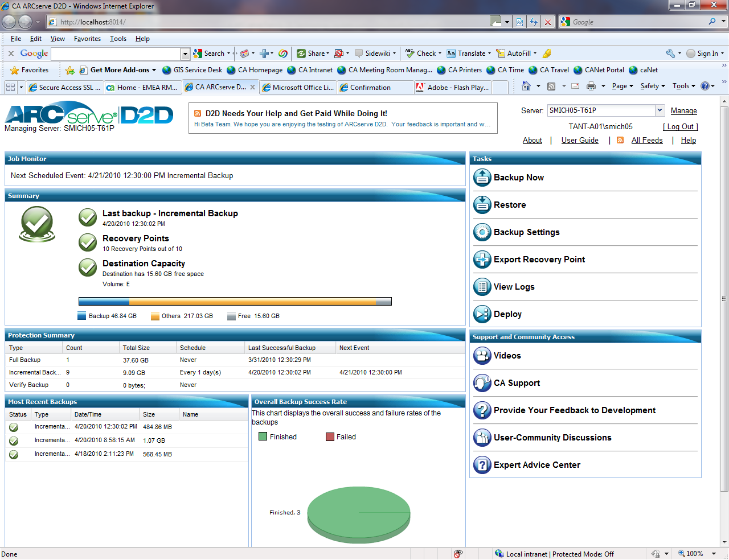Click the Stop loading icon
729x560 pixels.
(547, 22)
